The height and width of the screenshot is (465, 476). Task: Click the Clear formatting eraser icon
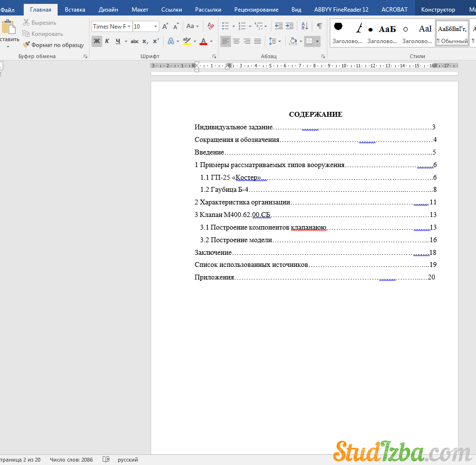point(211,26)
